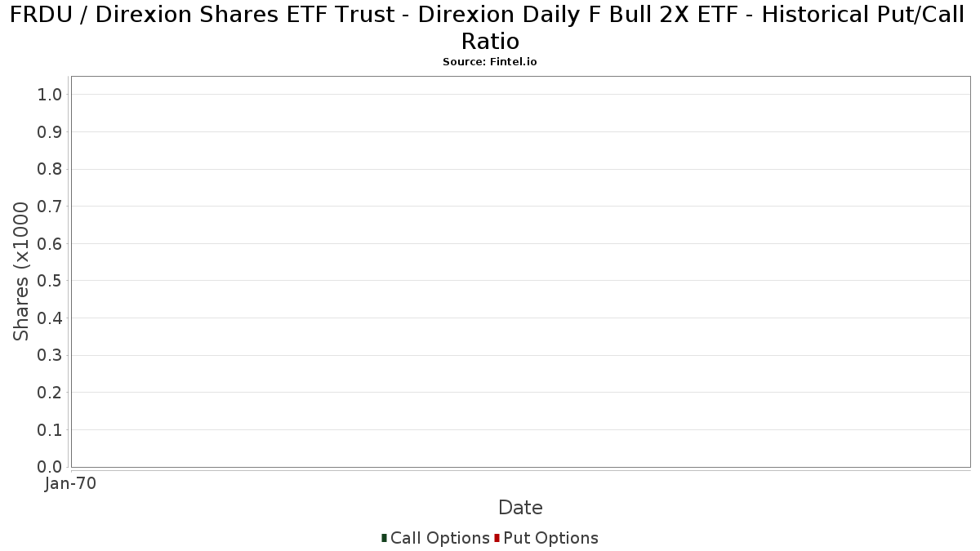980x551 pixels.
Task: Click the green Call Options legend swatch
Action: (384, 538)
